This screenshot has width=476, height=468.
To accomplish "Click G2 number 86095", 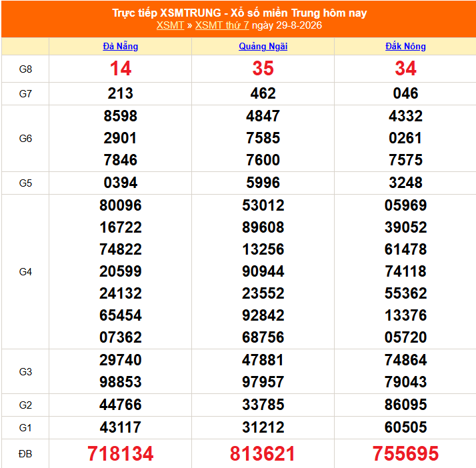I will [x=405, y=405].
